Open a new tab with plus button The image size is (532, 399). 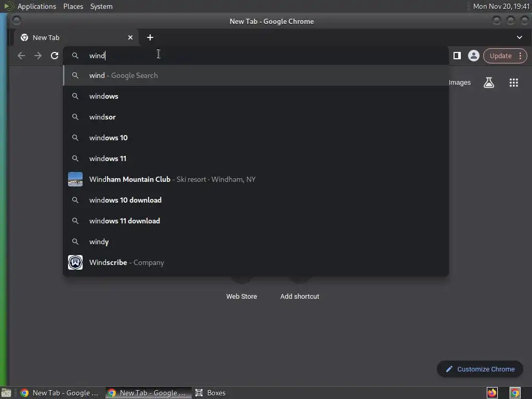tap(150, 37)
